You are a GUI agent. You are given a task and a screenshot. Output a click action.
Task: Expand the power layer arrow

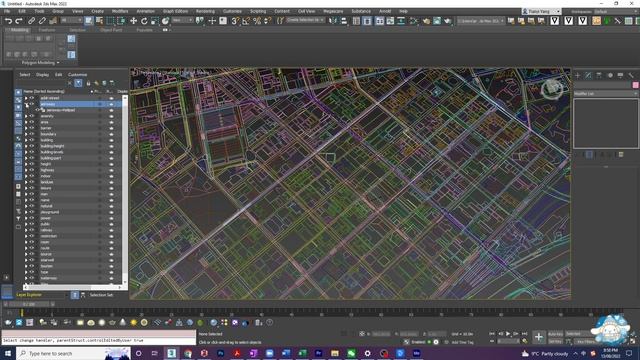(x=26, y=218)
